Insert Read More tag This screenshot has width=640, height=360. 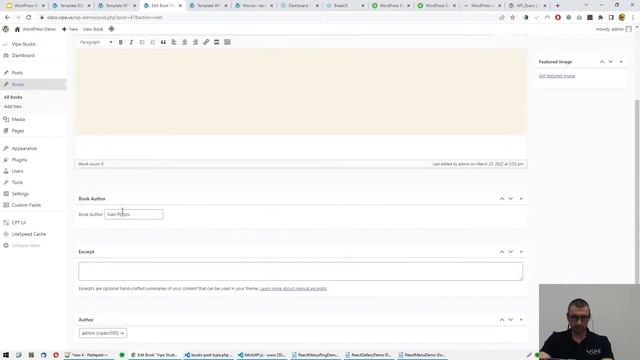(x=217, y=42)
